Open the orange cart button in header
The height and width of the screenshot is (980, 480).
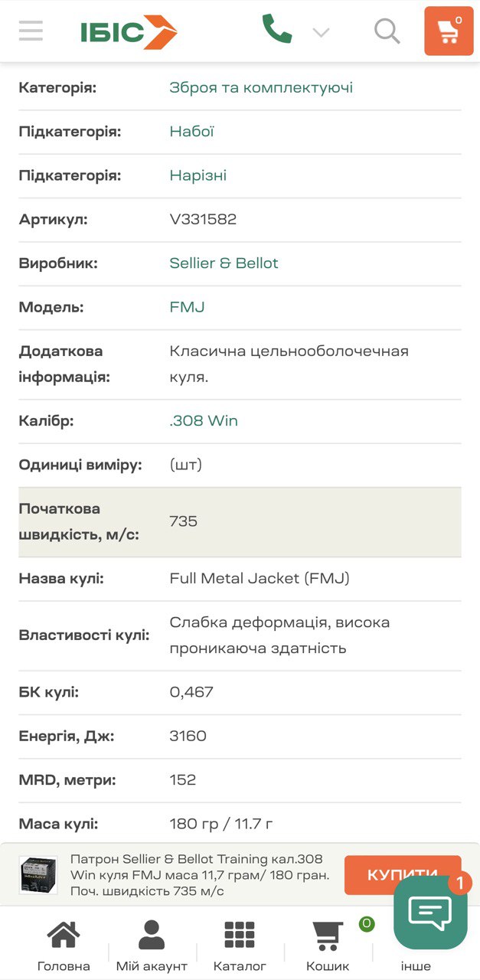click(x=449, y=31)
